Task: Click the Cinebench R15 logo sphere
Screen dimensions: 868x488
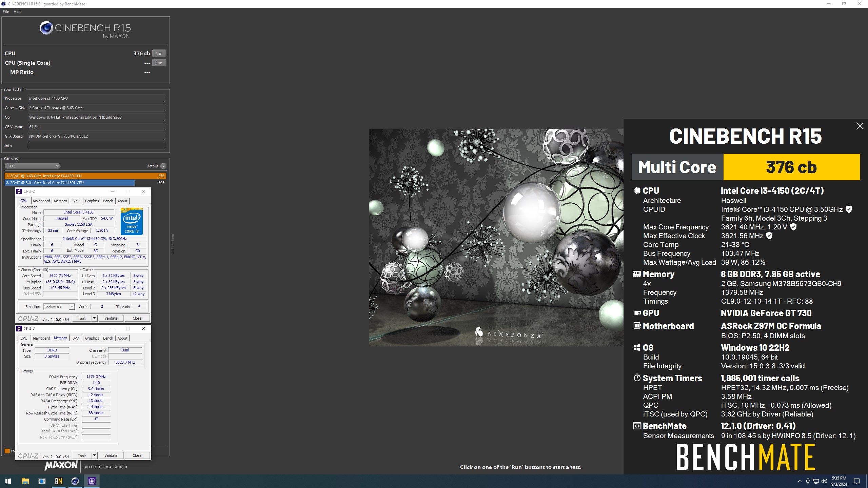Action: click(x=46, y=28)
